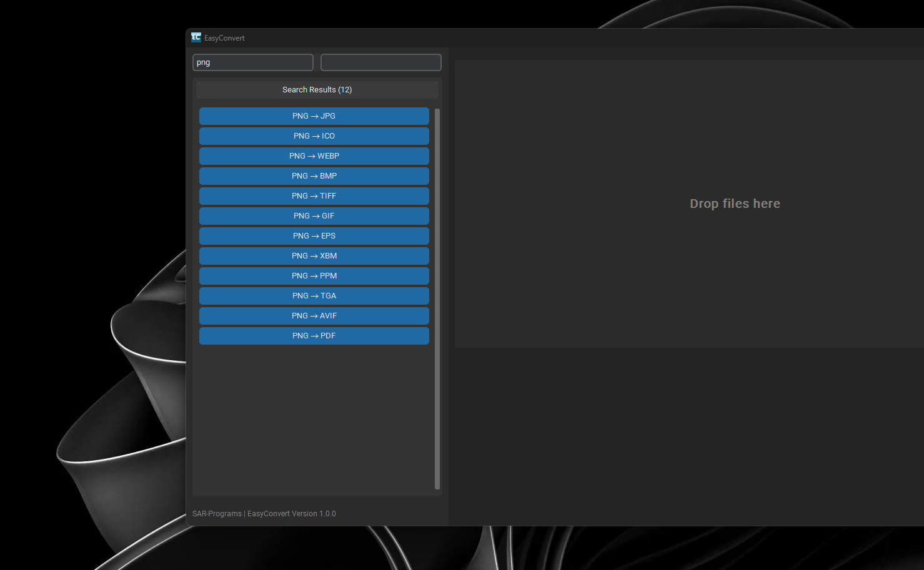The height and width of the screenshot is (570, 924).
Task: Click the SAR-Programs version footer text
Action: (x=264, y=514)
